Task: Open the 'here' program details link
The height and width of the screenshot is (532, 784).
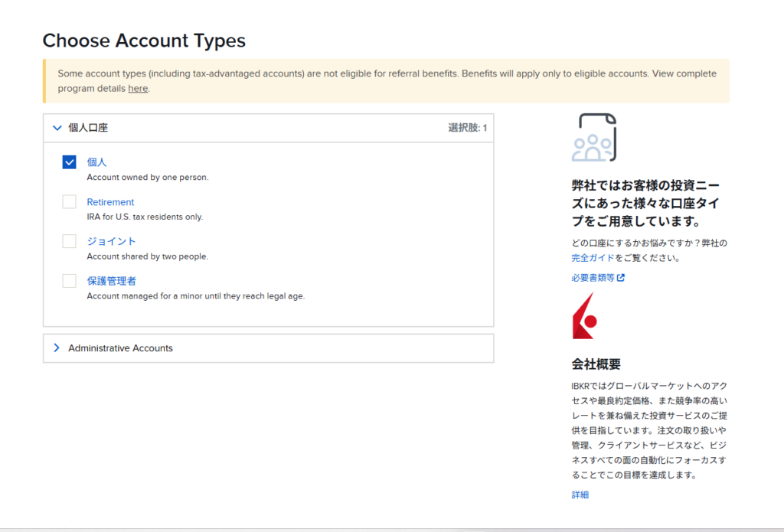Action: click(138, 89)
